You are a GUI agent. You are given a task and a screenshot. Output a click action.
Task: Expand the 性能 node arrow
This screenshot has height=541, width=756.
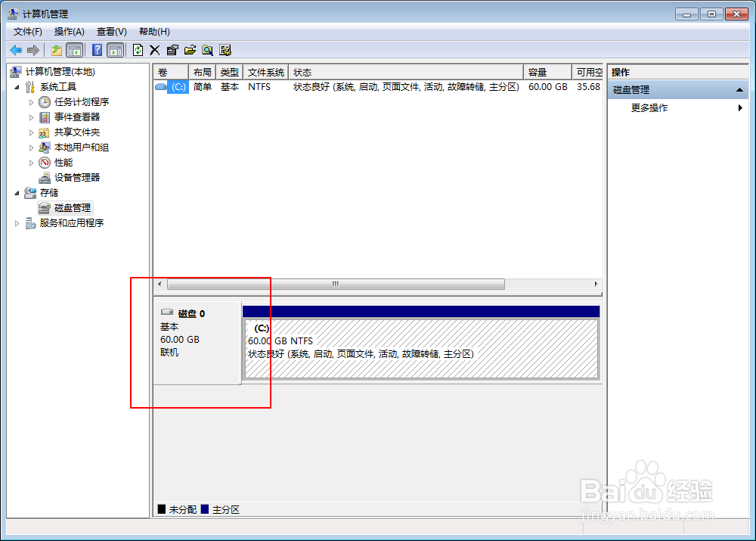click(31, 163)
